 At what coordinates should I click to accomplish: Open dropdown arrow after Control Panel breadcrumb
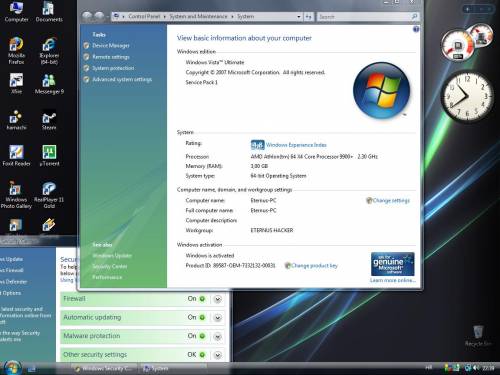pyautogui.click(x=165, y=16)
